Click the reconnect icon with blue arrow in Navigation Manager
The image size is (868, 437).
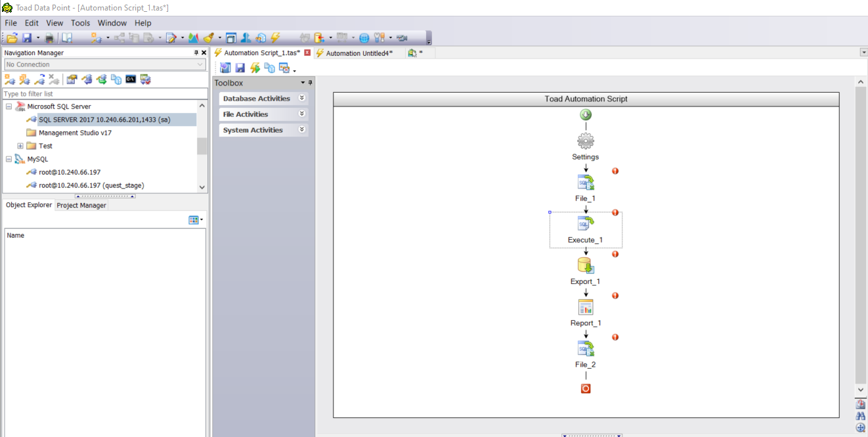pos(39,80)
